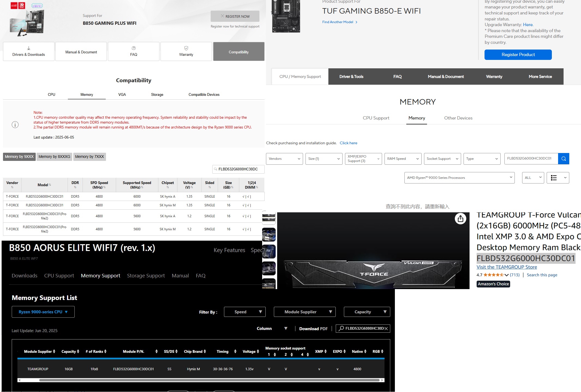This screenshot has width=581, height=392.
Task: Open the Ryzen 9000-series CPU selector
Action: pyautogui.click(x=43, y=312)
